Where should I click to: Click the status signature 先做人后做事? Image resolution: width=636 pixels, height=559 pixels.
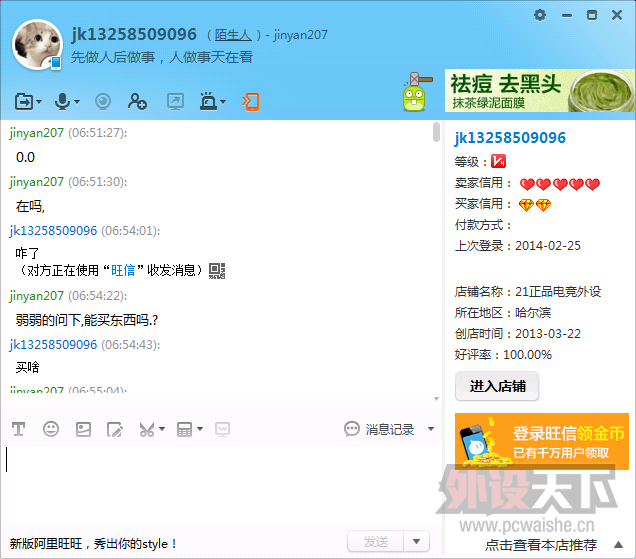162,57
